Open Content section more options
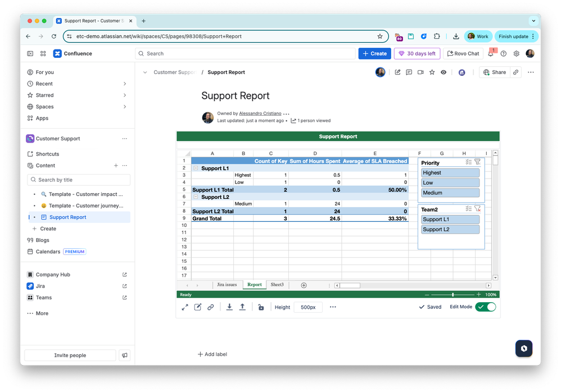Image resolution: width=561 pixels, height=392 pixels. point(124,166)
